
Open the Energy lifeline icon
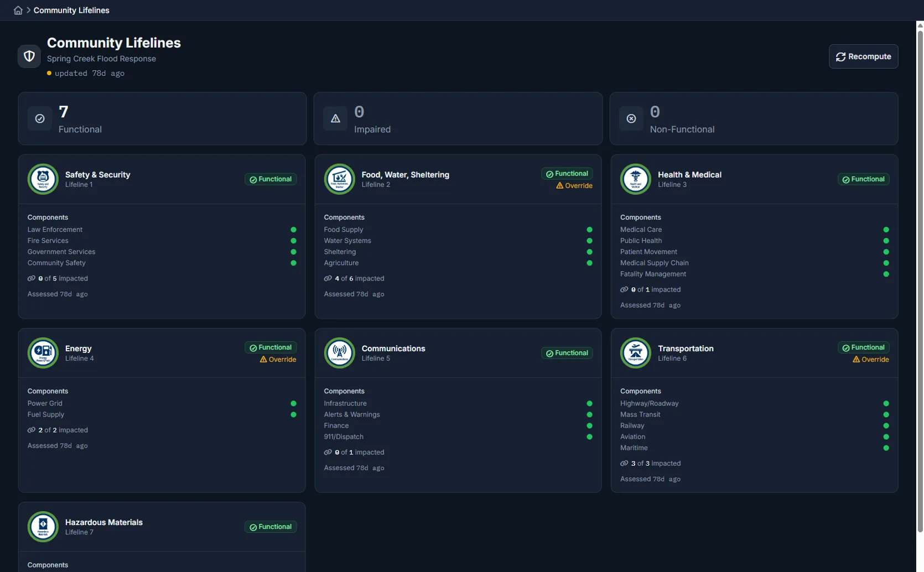point(43,353)
